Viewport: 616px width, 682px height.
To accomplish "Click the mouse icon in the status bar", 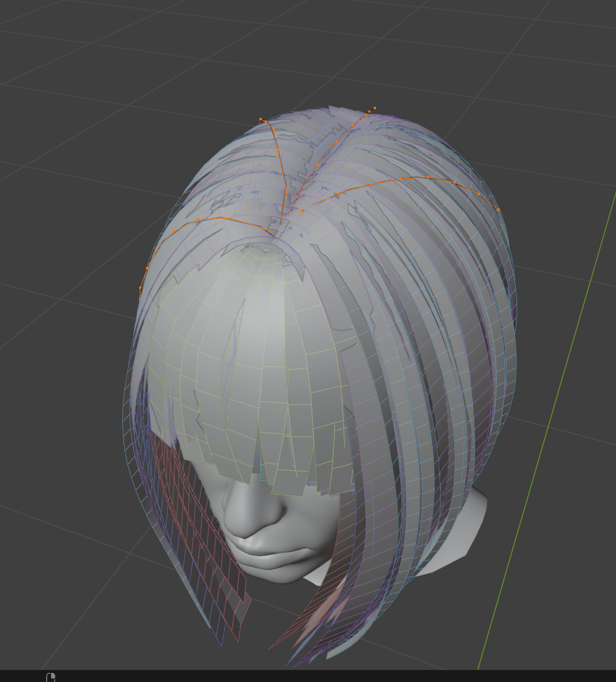I will [51, 677].
